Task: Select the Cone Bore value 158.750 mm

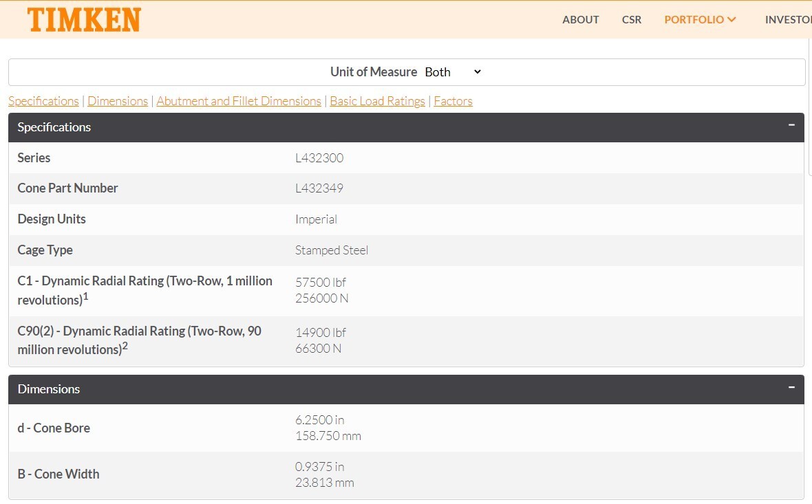Action: click(328, 436)
